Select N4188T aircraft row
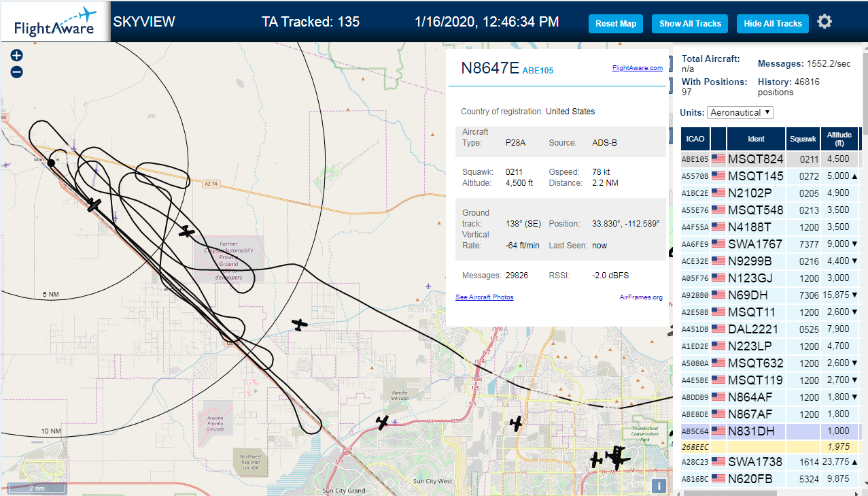Viewport: 868px width, 496px height. click(770, 227)
